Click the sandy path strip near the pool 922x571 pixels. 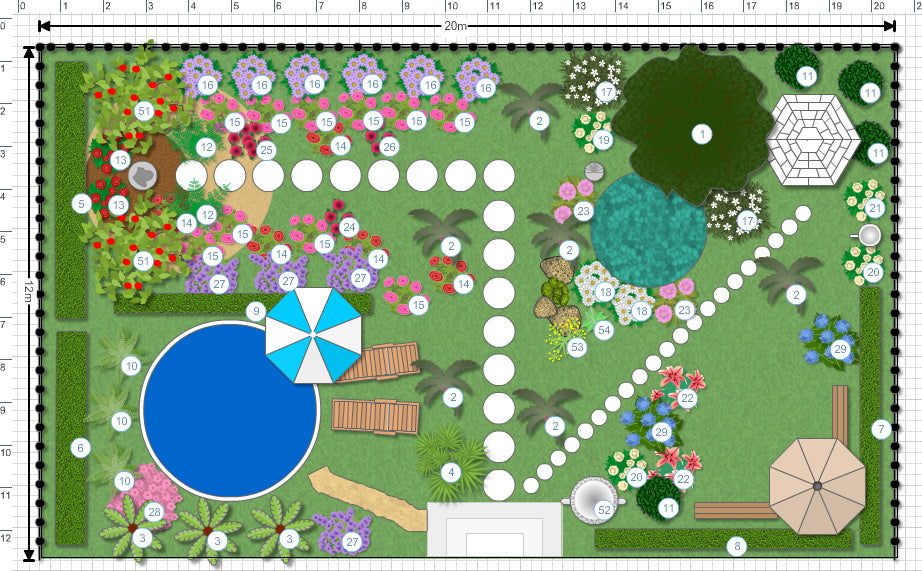[370, 499]
